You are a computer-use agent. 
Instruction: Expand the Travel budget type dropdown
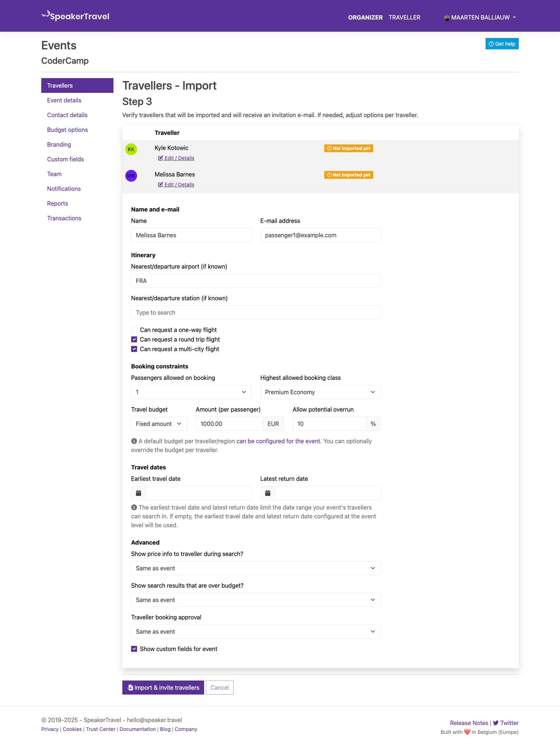click(158, 424)
